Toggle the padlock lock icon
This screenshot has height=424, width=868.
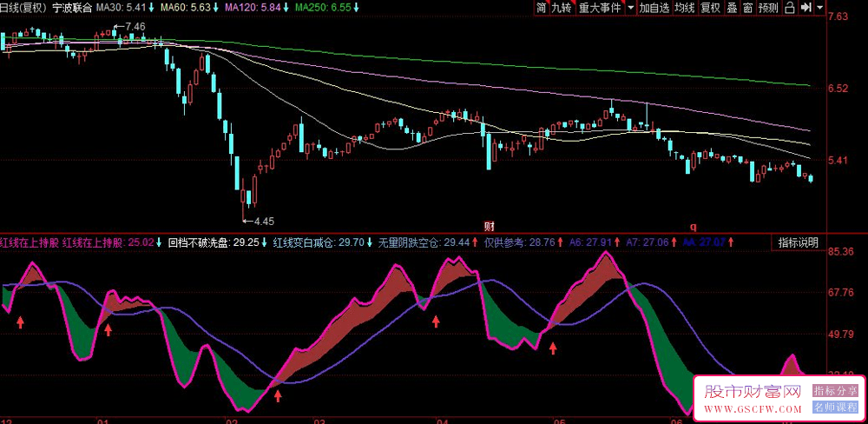coord(791,8)
